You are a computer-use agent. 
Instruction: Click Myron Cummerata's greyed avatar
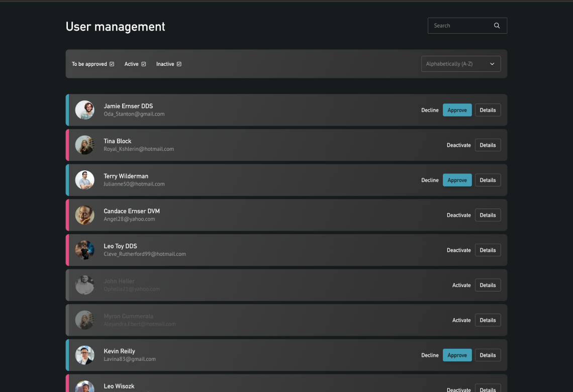tap(85, 320)
